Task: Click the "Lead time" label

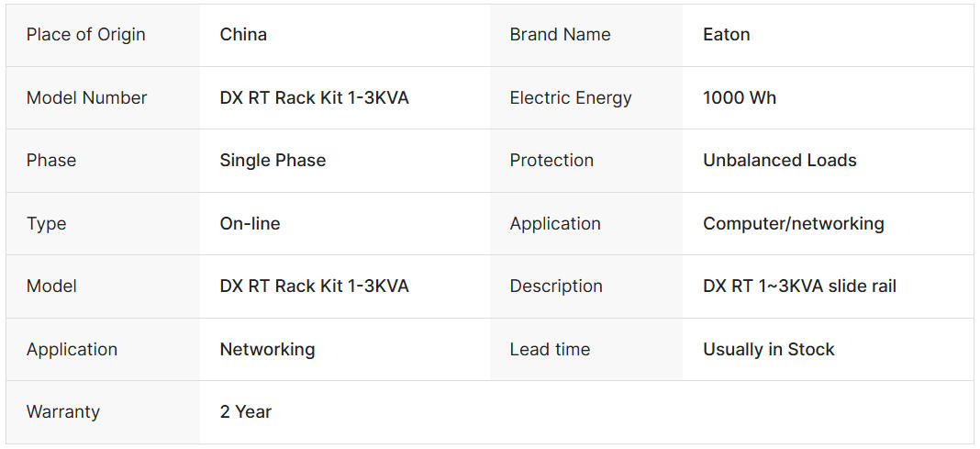Action: click(550, 350)
